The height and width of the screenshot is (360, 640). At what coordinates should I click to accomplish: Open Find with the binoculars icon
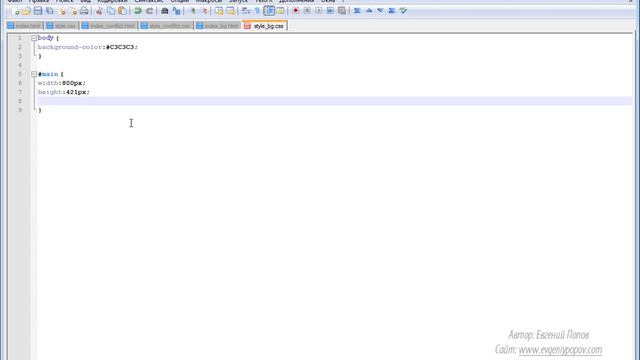tap(164, 11)
